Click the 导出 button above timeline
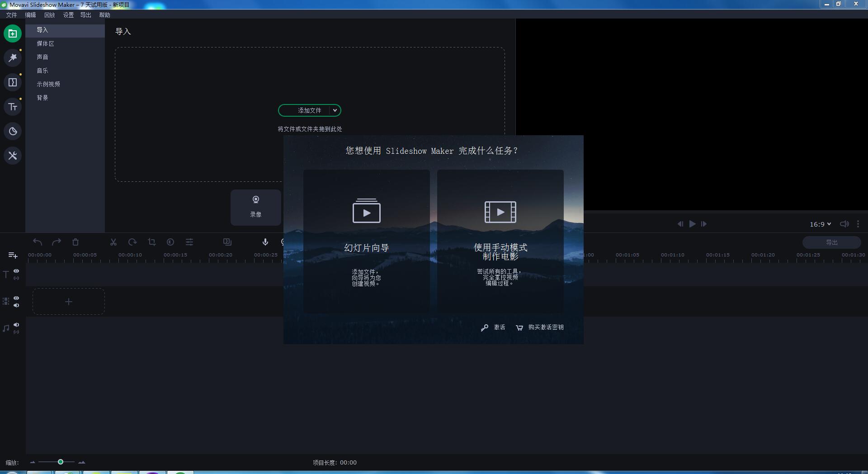 (832, 242)
